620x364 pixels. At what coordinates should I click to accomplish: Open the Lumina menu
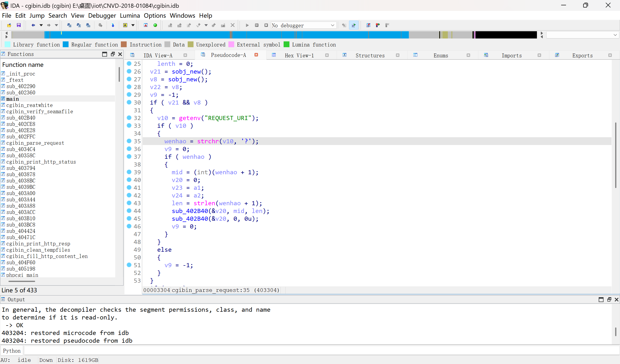pyautogui.click(x=130, y=15)
